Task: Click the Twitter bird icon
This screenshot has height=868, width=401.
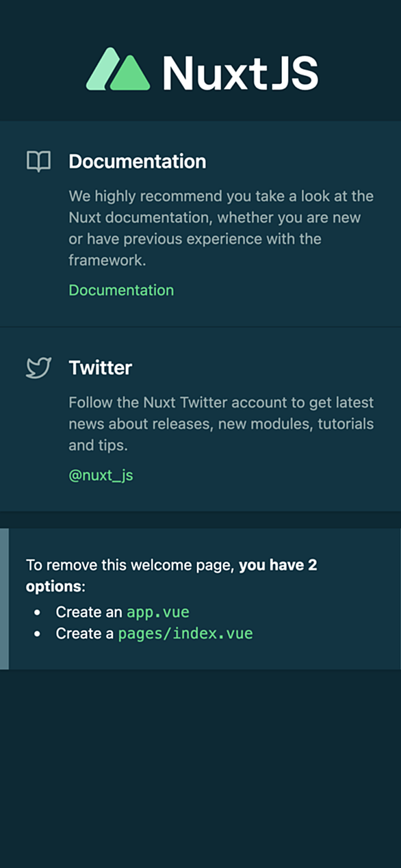Action: click(38, 368)
